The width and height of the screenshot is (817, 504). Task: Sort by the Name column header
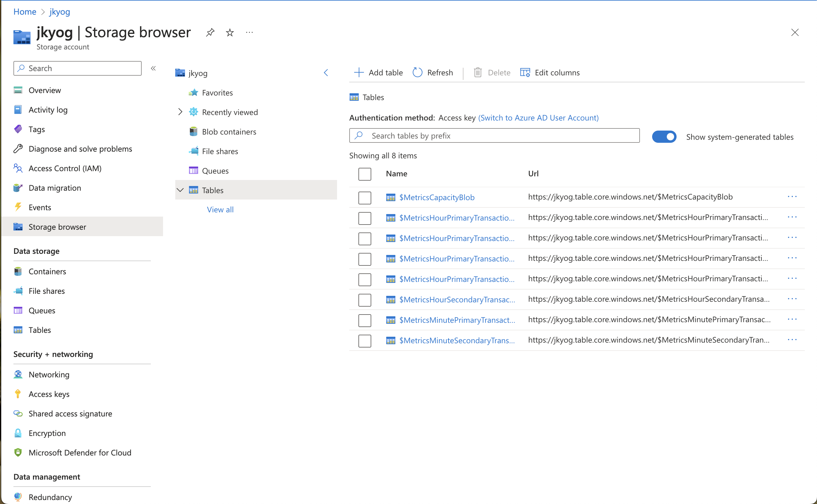(397, 173)
